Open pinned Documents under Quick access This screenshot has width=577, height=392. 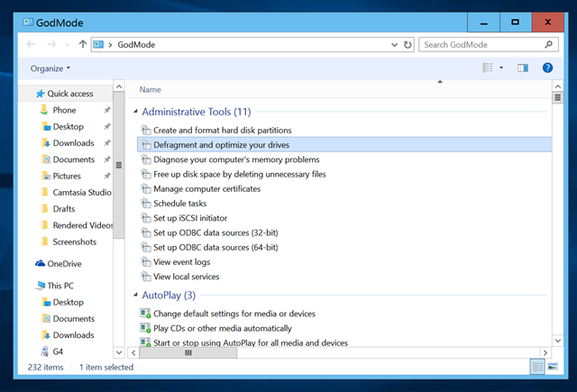(69, 160)
